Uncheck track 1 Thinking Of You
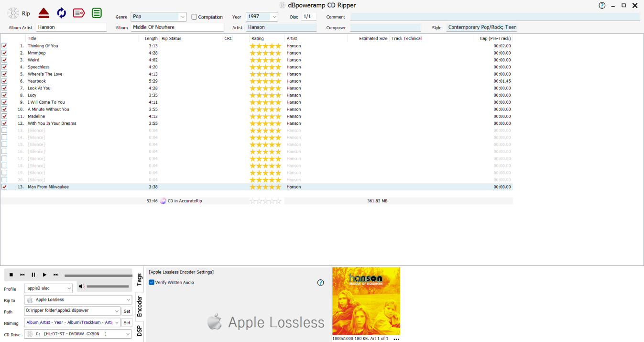Viewport: 644px width, 342px height. coord(4,46)
